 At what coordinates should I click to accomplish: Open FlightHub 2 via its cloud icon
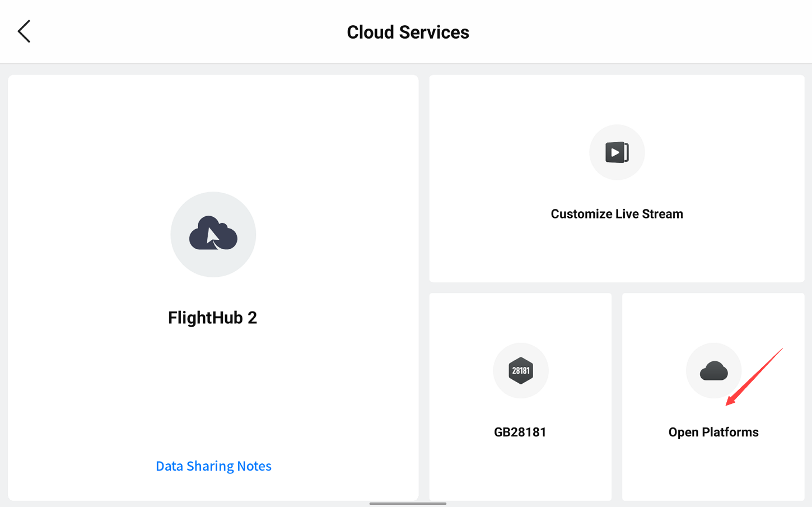[213, 233]
